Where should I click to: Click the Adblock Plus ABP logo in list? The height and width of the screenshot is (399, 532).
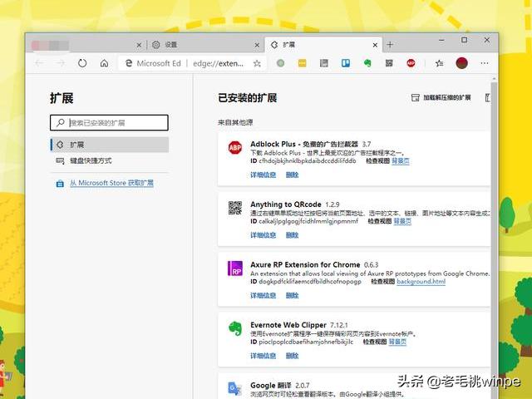(x=234, y=148)
